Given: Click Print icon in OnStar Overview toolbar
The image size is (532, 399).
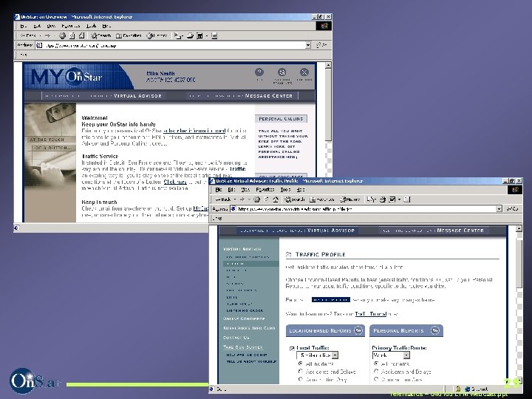Looking at the screenshot, I should (190, 35).
